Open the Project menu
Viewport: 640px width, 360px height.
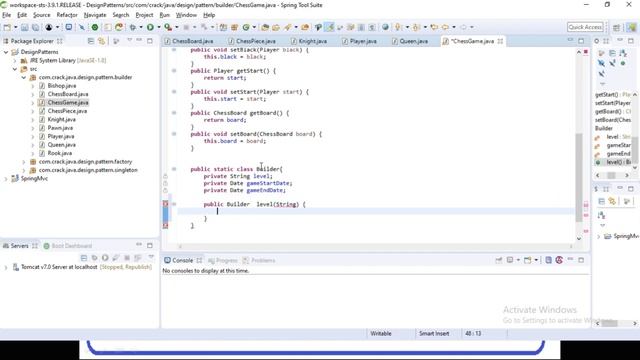tap(144, 15)
